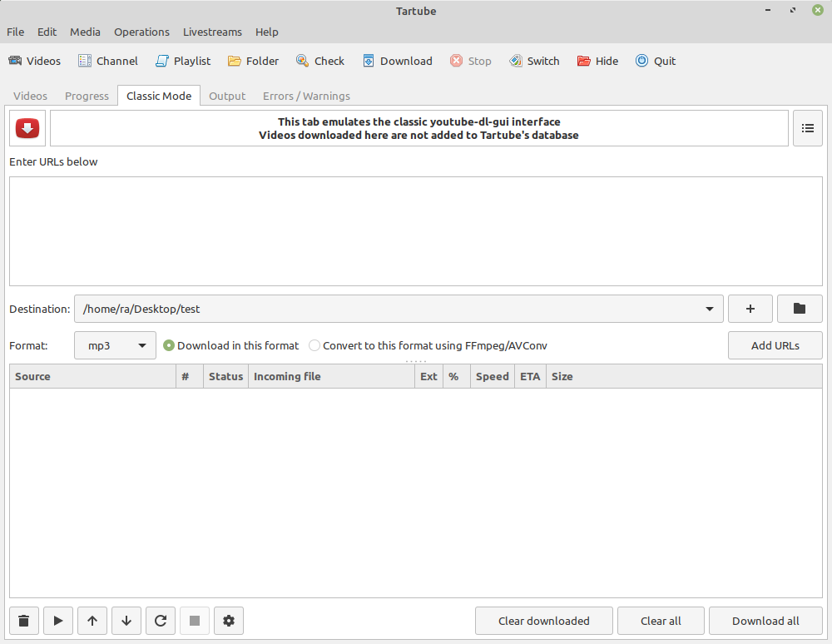Click the Status column header
Screen dimensions: 832x644
pos(225,376)
